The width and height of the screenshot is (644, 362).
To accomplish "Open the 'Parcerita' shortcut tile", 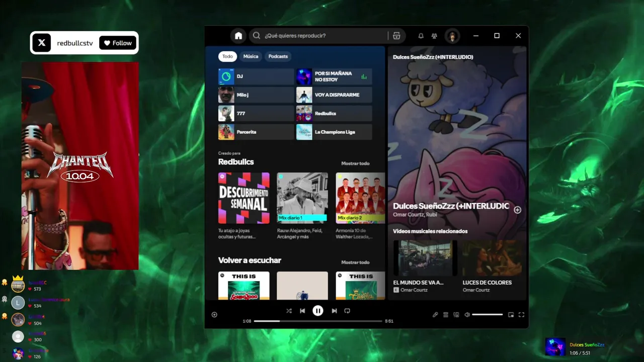I will pos(256,132).
